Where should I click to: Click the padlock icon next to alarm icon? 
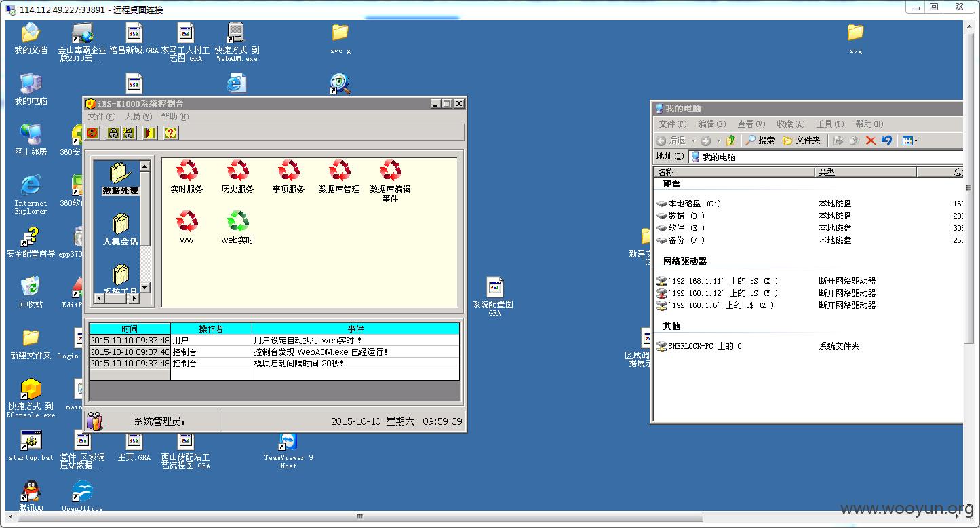pos(113,133)
